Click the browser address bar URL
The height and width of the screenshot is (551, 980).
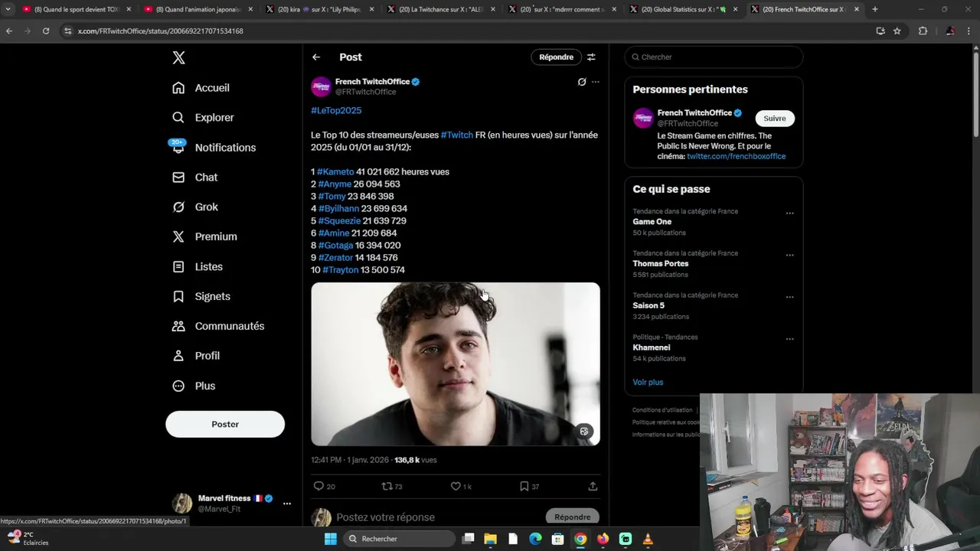(161, 31)
